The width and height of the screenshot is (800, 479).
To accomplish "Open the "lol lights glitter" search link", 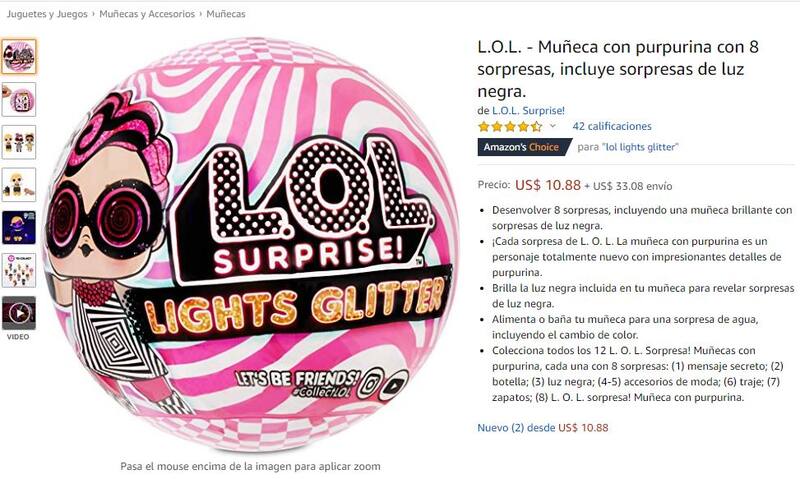I will [640, 147].
